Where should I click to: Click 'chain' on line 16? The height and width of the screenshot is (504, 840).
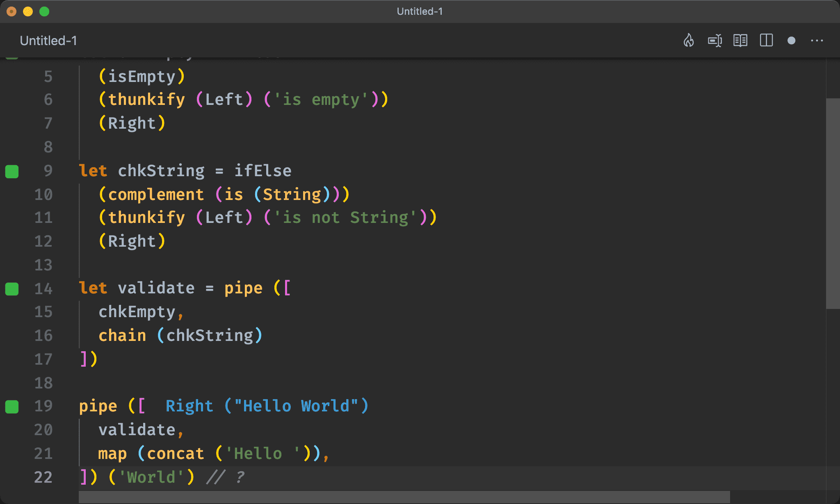[122, 336]
